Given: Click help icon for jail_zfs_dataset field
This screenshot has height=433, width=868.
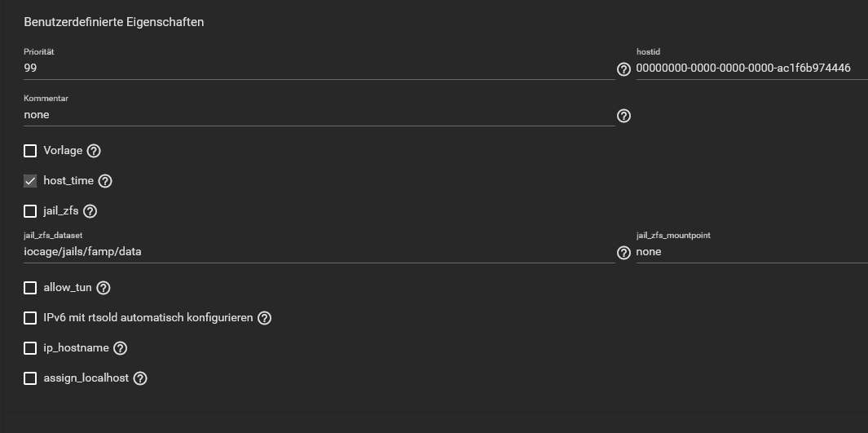Looking at the screenshot, I should click(x=623, y=253).
